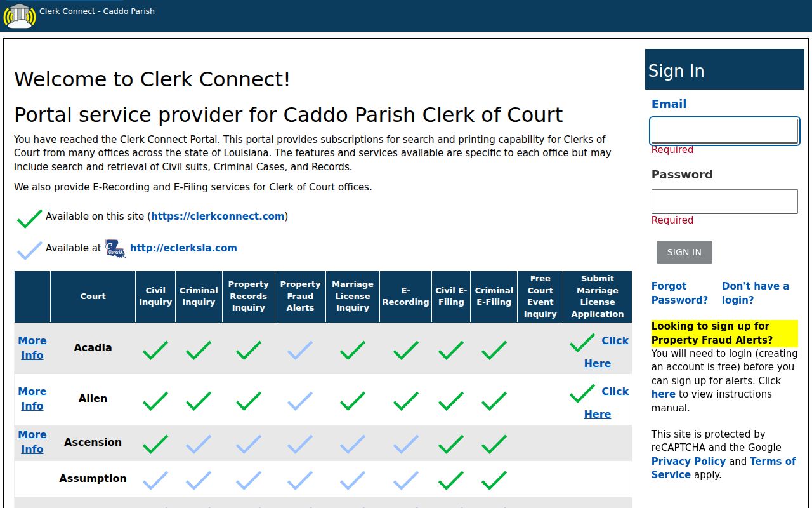The width and height of the screenshot is (812, 508).
Task: Open the Google Privacy Policy link
Action: [x=688, y=461]
